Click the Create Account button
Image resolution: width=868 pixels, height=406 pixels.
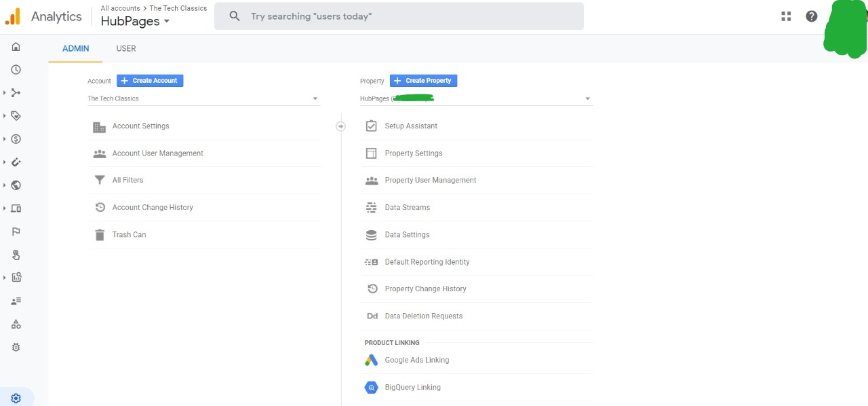coord(150,81)
